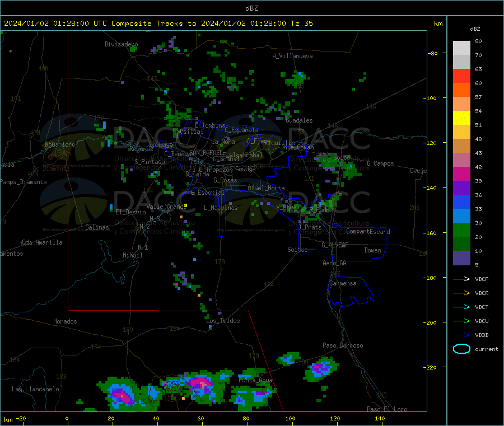Click the Bowen map label

pyautogui.click(x=372, y=250)
